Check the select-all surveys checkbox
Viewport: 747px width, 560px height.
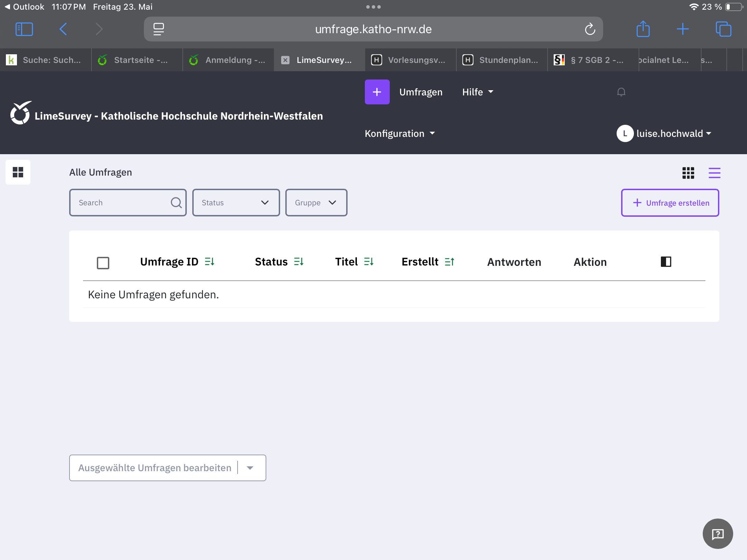(x=103, y=263)
